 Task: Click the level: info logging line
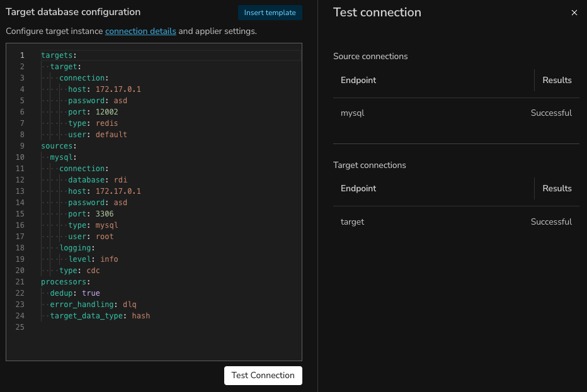(93, 259)
